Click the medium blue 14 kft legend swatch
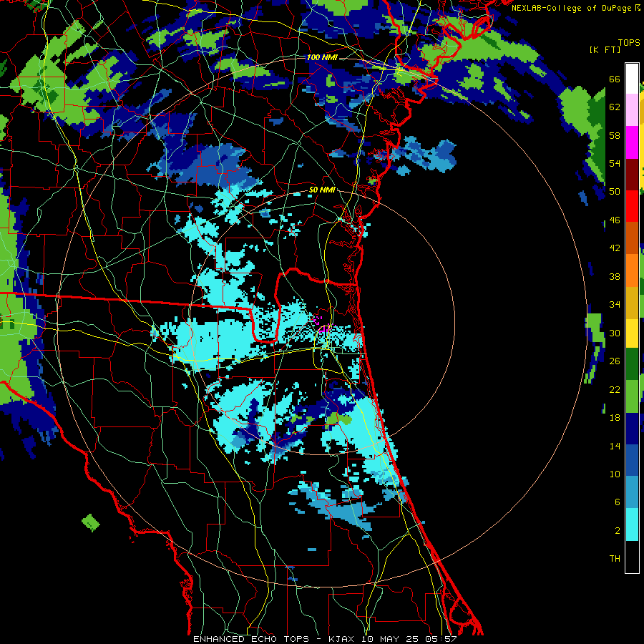This screenshot has width=644, height=644. click(x=632, y=460)
